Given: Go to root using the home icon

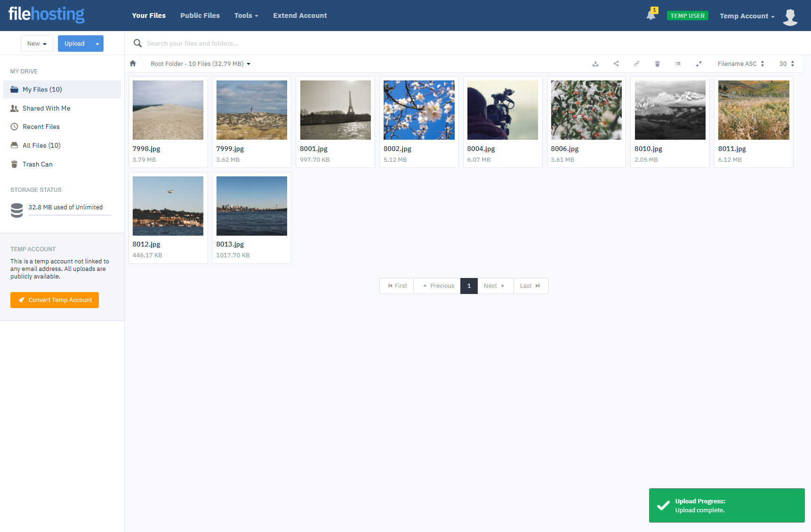Looking at the screenshot, I should pyautogui.click(x=133, y=64).
